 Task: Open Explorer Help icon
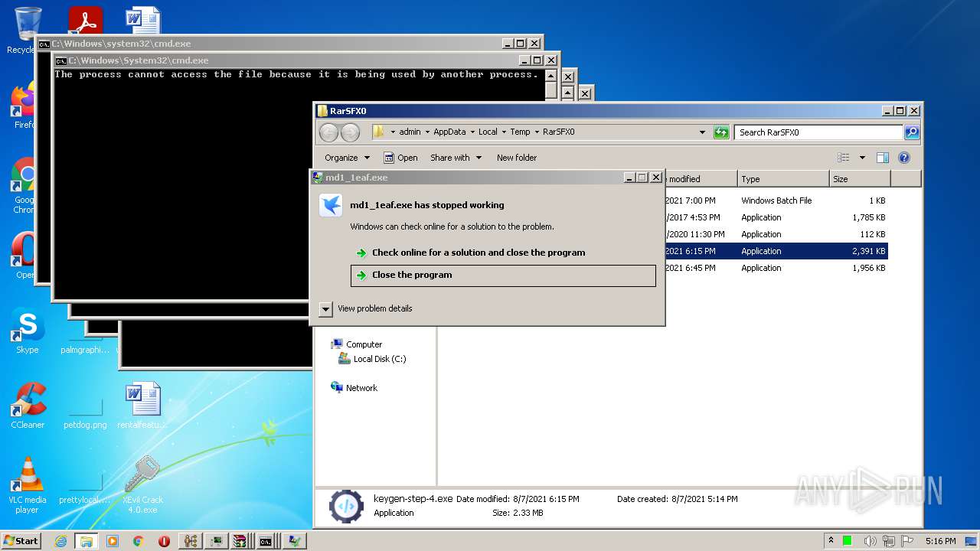(904, 158)
